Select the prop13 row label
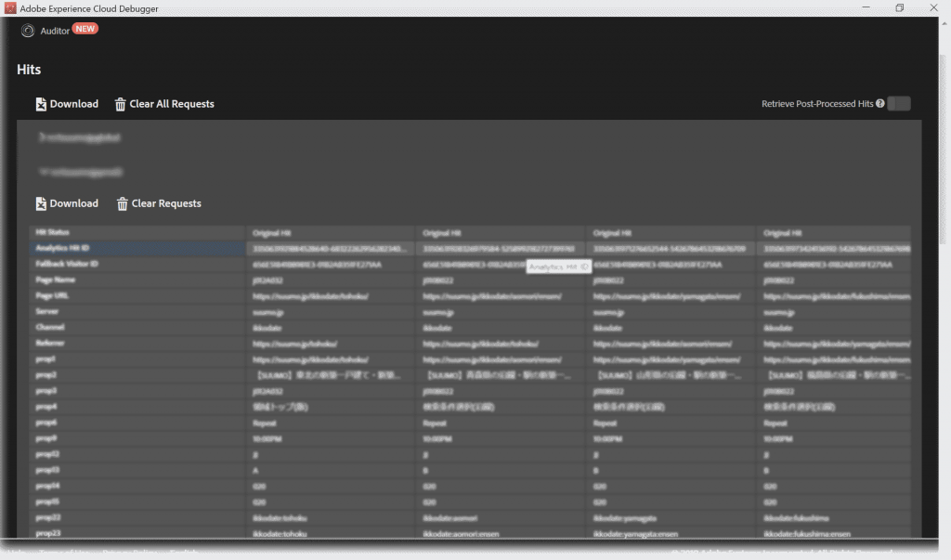Screen dimensions: 951x560 47,470
